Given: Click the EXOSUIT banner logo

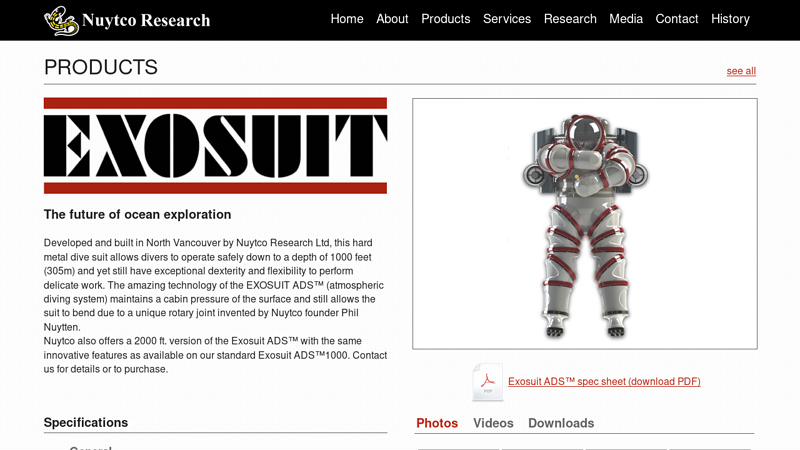Looking at the screenshot, I should (215, 146).
